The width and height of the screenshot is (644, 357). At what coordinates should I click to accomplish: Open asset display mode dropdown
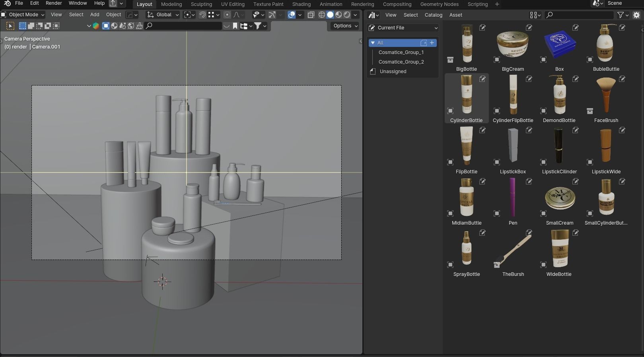click(x=535, y=15)
